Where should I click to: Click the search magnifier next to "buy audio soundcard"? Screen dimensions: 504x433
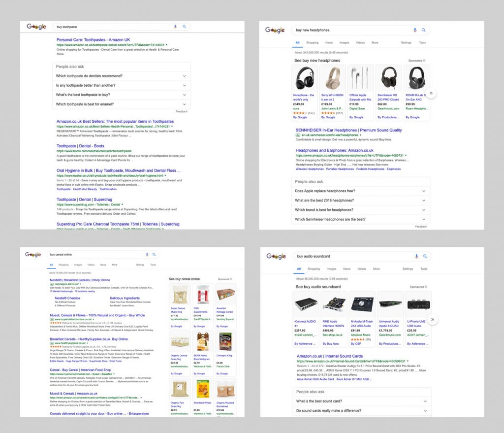pyautogui.click(x=424, y=256)
